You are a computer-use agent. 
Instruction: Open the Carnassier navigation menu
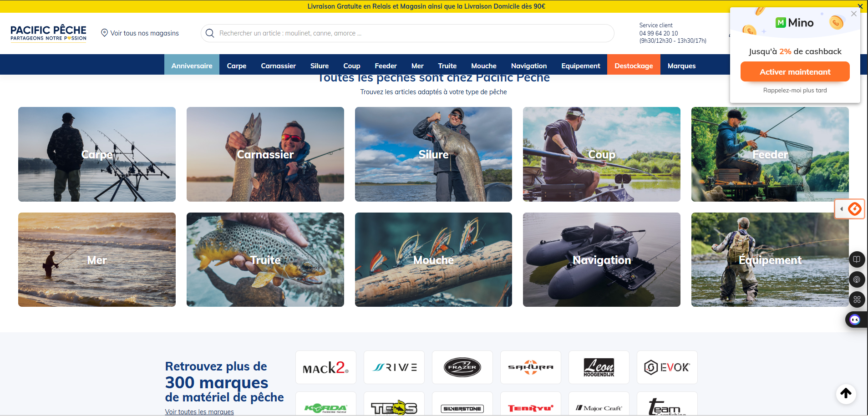[x=278, y=66]
